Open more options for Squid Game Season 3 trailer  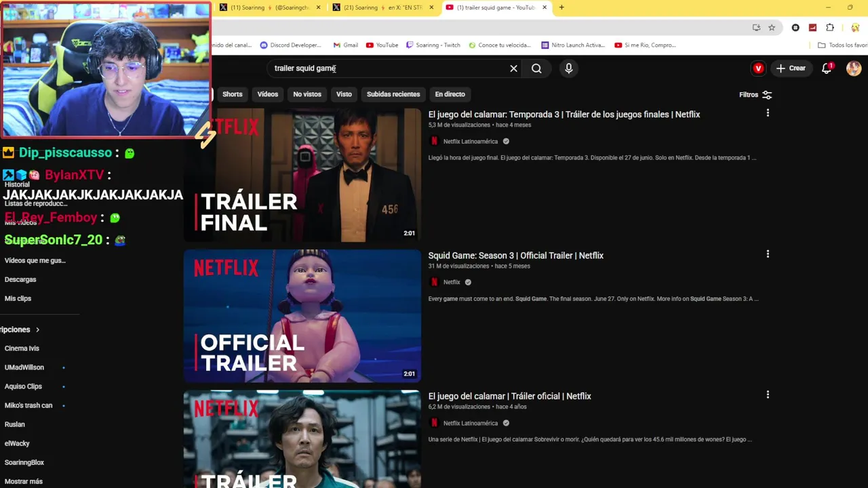[x=768, y=254]
